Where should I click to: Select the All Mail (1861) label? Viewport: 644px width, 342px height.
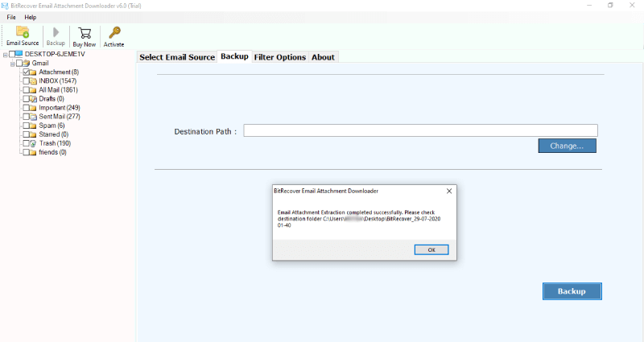tap(58, 90)
